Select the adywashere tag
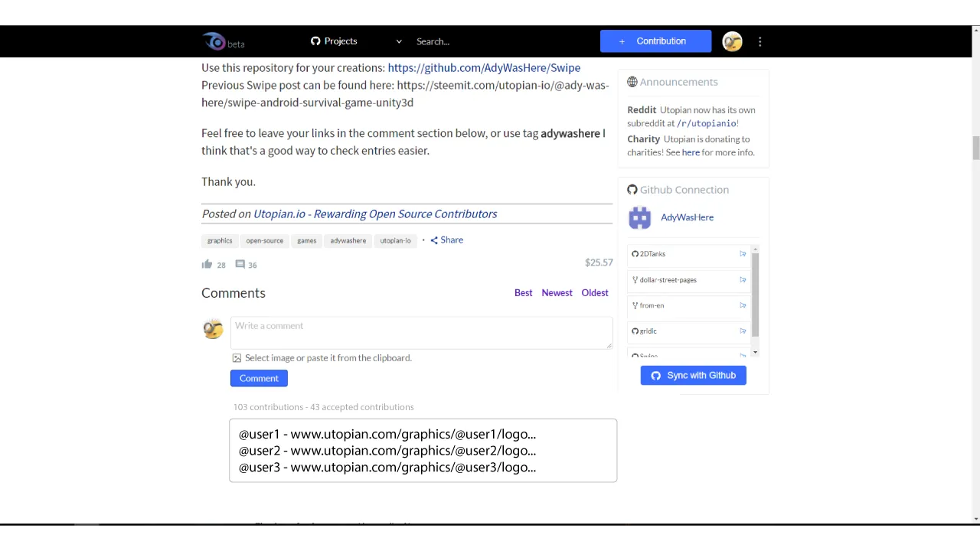The height and width of the screenshot is (551, 980). (x=348, y=240)
